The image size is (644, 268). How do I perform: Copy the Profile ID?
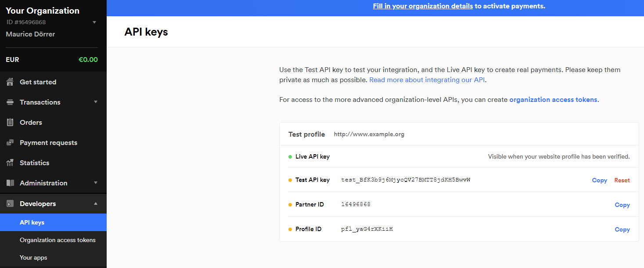click(x=622, y=229)
